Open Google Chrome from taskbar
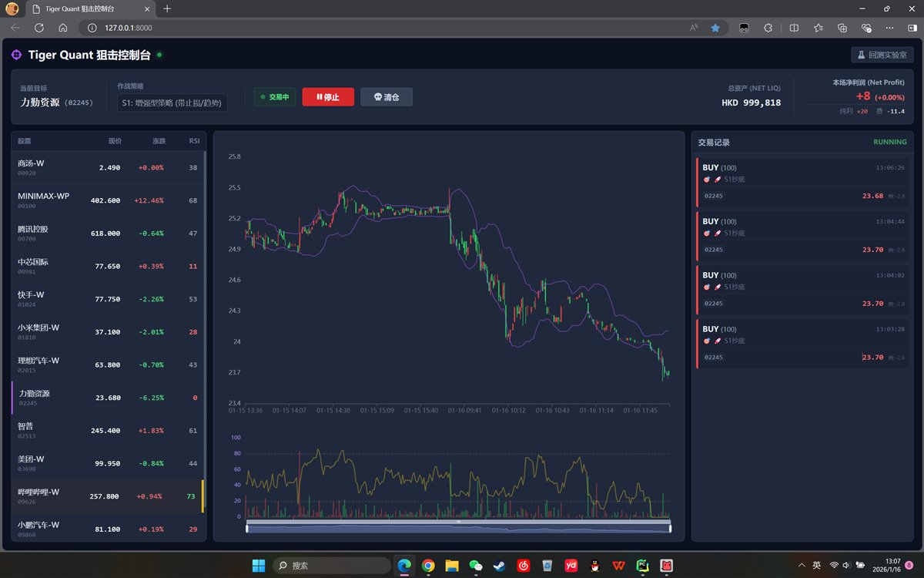The height and width of the screenshot is (578, 924). click(x=428, y=566)
